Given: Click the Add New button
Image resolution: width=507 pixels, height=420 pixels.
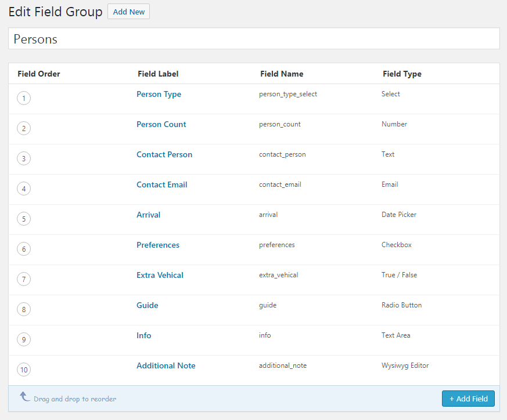Looking at the screenshot, I should (x=129, y=12).
